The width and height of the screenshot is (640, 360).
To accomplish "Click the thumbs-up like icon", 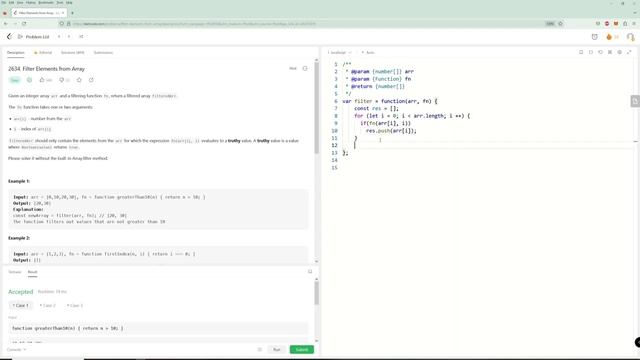I will pos(42,80).
